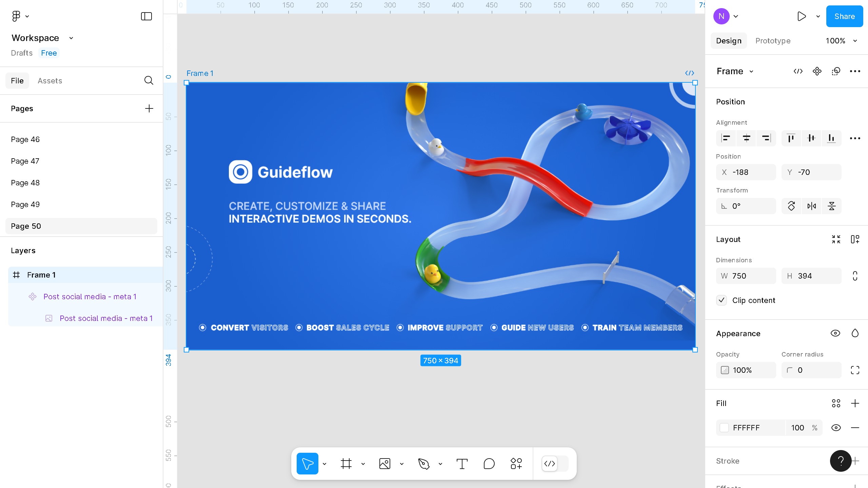Expand the Workspace name dropdown
868x488 pixels.
pyautogui.click(x=71, y=38)
